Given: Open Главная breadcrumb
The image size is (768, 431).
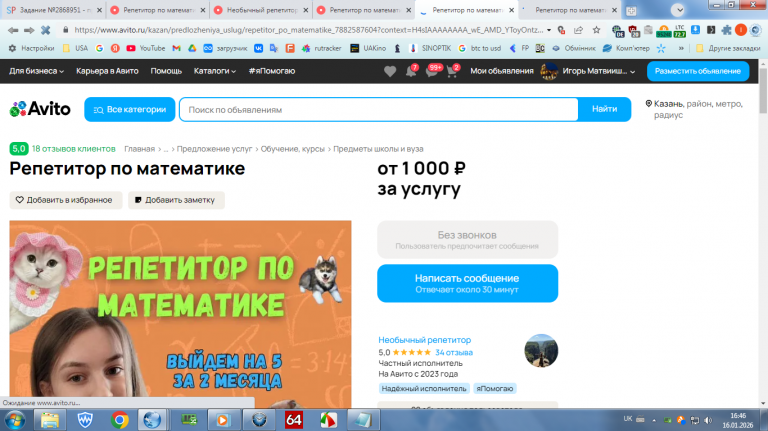Looking at the screenshot, I should pos(139,148).
